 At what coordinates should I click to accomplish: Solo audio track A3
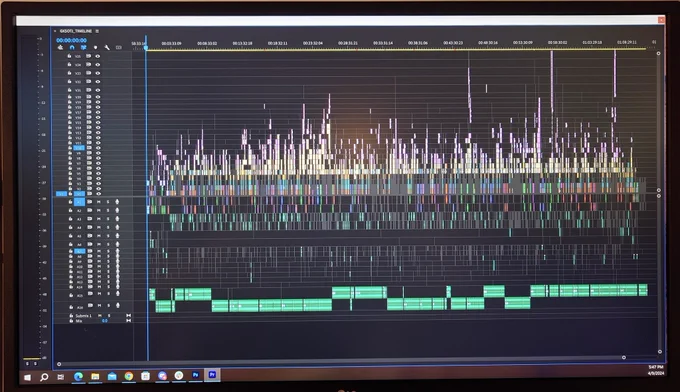[108, 219]
